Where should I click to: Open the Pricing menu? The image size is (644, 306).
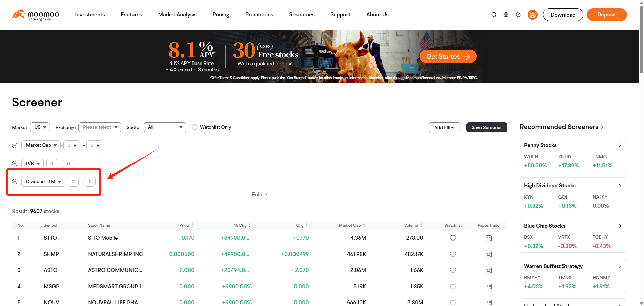(x=221, y=15)
